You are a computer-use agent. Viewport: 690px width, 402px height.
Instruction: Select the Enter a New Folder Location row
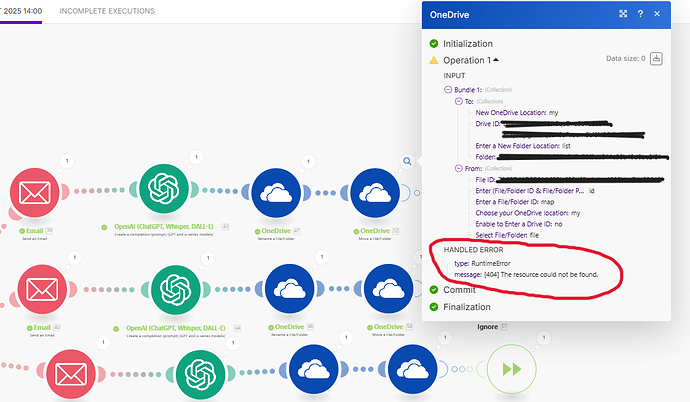[x=523, y=146]
